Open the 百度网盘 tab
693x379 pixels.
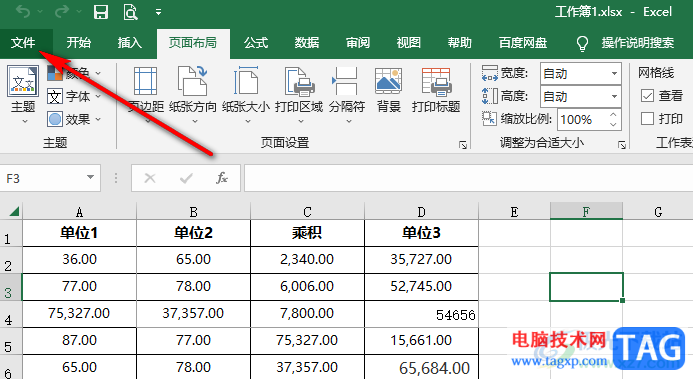pos(523,43)
